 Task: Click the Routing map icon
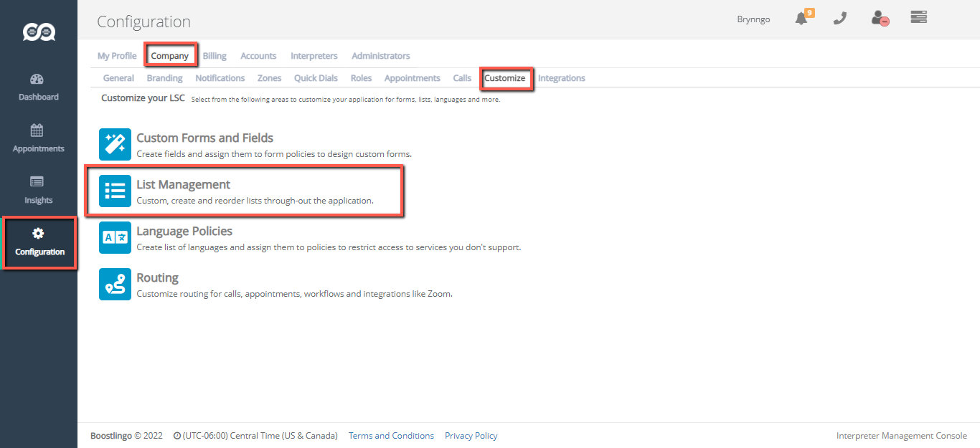click(115, 285)
